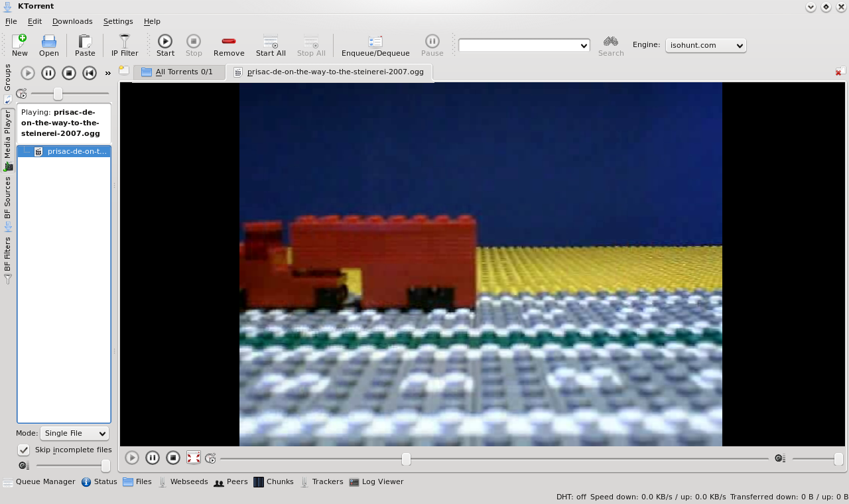Click previous track in the side panel

point(90,73)
